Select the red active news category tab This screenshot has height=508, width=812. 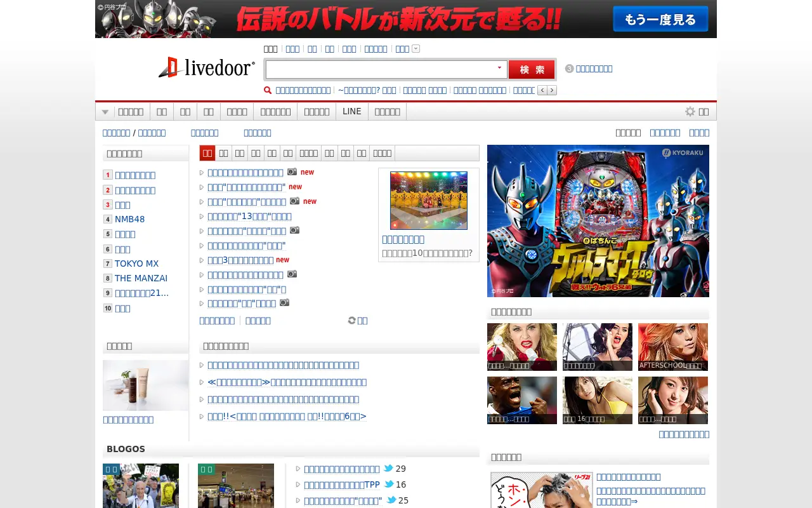[x=207, y=153]
